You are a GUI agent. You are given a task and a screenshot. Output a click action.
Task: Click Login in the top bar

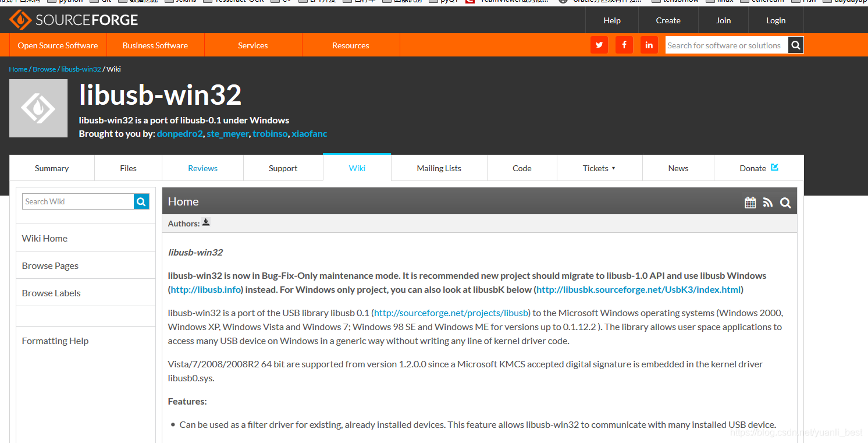coord(775,20)
